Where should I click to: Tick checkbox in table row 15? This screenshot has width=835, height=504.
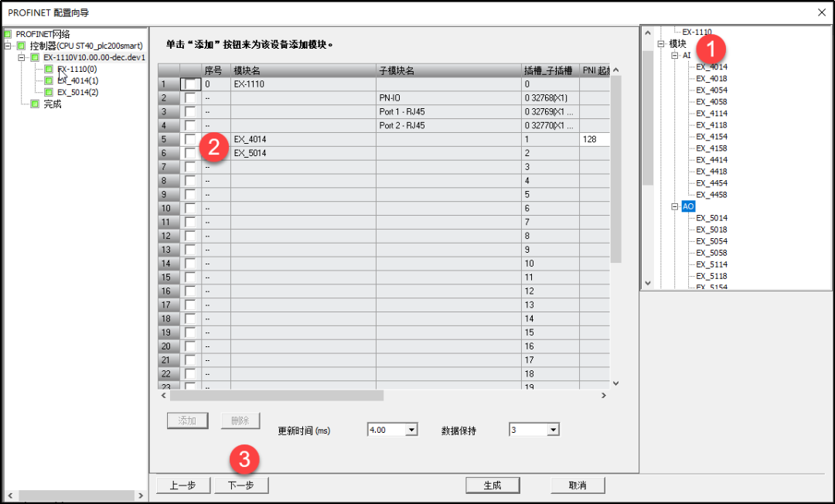coord(190,278)
